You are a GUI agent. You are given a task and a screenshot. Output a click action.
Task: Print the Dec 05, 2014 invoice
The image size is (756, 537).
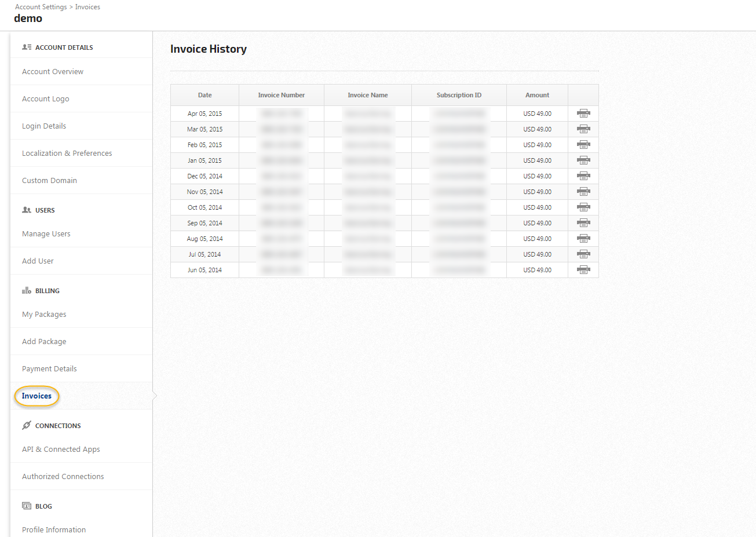pos(583,176)
